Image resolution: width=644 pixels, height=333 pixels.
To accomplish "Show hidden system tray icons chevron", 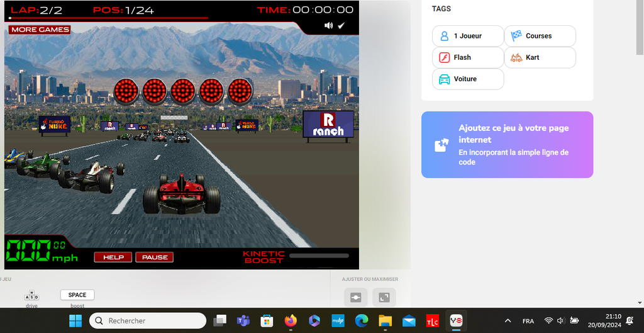I will tap(508, 321).
